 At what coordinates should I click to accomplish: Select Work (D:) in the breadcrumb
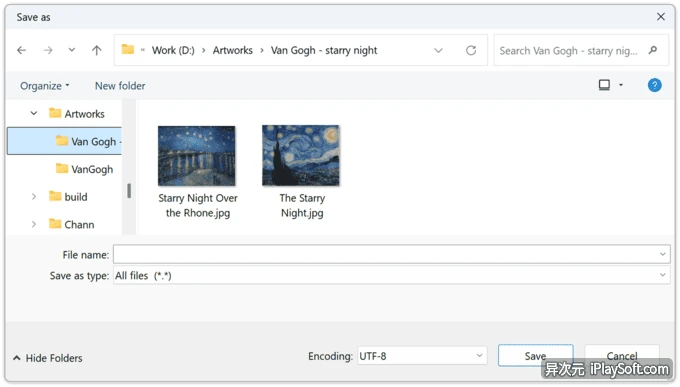(173, 50)
